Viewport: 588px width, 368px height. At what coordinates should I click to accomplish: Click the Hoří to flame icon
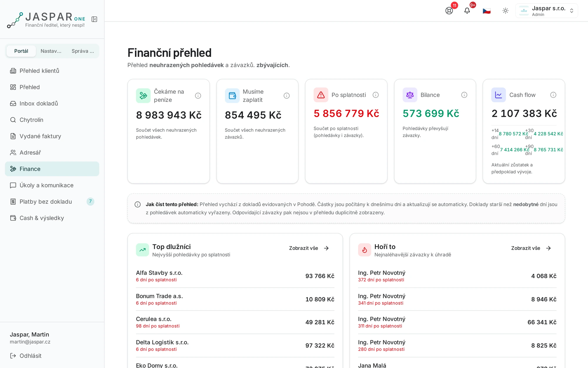coord(365,250)
